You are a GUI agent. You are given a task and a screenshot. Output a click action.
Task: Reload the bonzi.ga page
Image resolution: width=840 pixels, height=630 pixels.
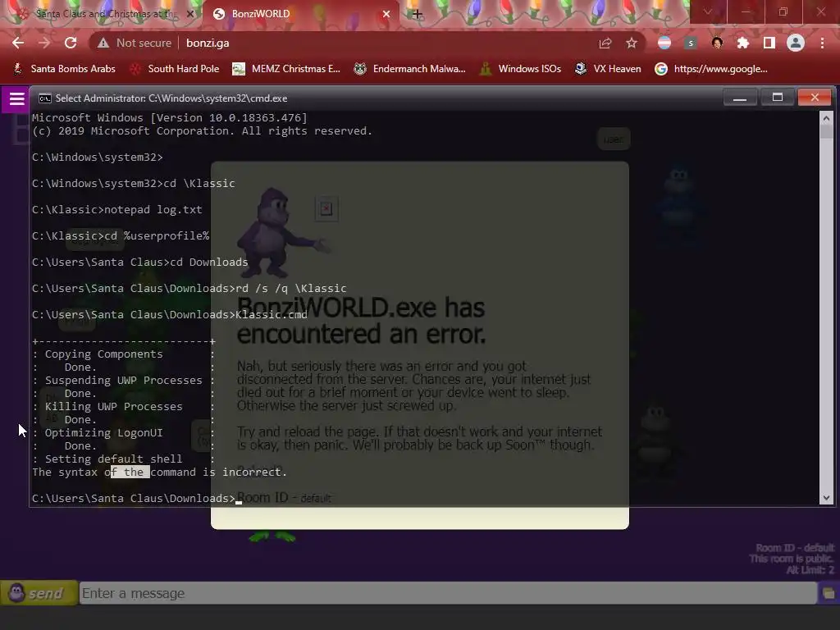tap(71, 43)
